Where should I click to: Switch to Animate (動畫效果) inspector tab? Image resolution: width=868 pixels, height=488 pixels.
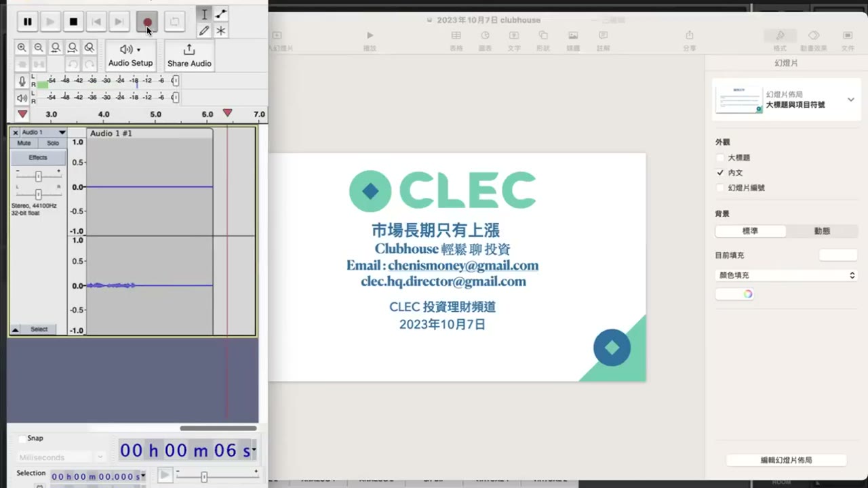[x=814, y=40]
